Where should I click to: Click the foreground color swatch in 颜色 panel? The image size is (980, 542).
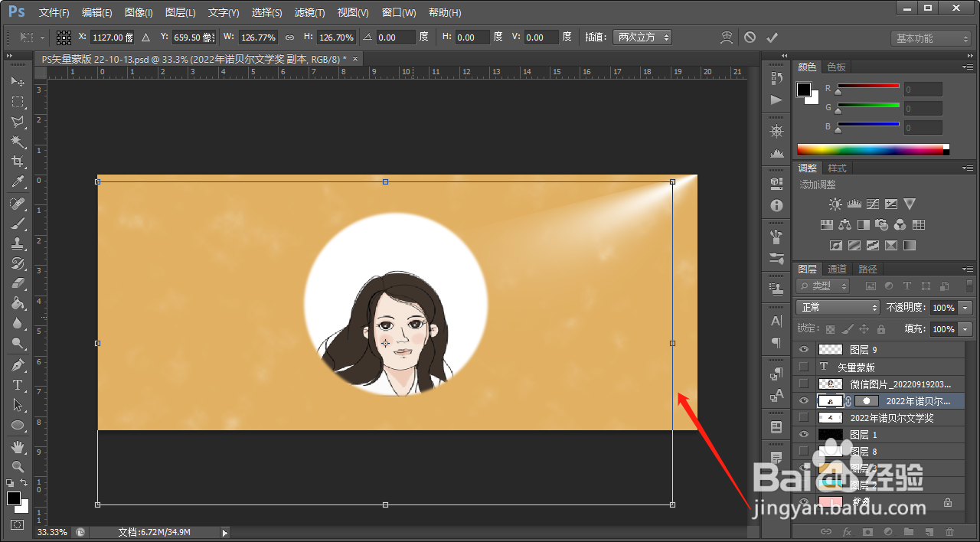tap(804, 90)
